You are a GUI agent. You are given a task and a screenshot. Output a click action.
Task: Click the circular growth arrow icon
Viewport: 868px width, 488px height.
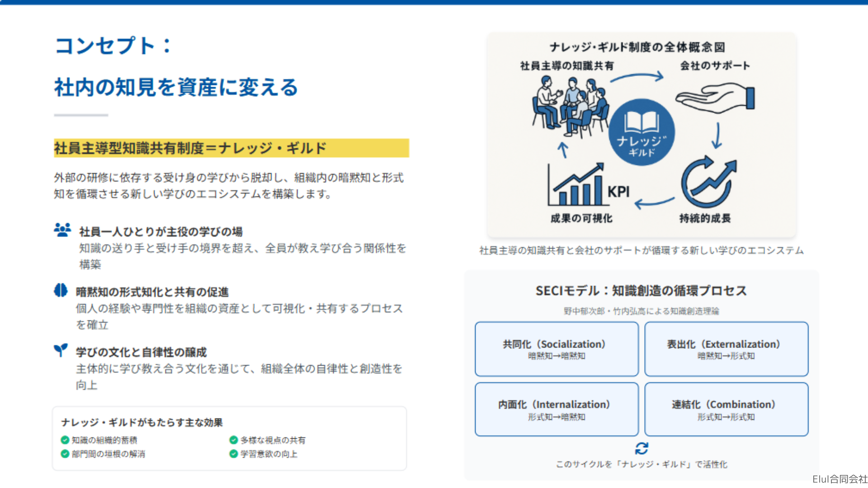708,183
